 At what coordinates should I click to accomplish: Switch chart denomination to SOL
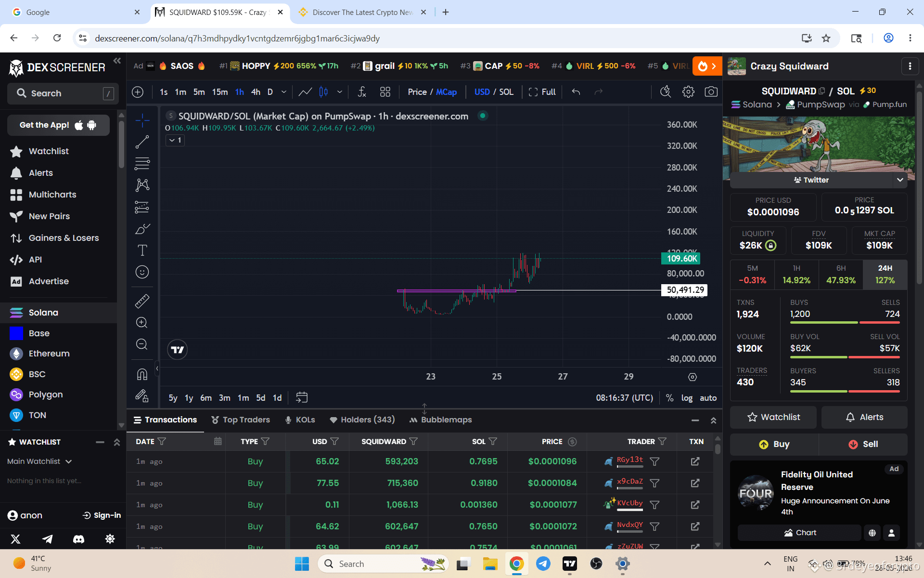tap(506, 92)
